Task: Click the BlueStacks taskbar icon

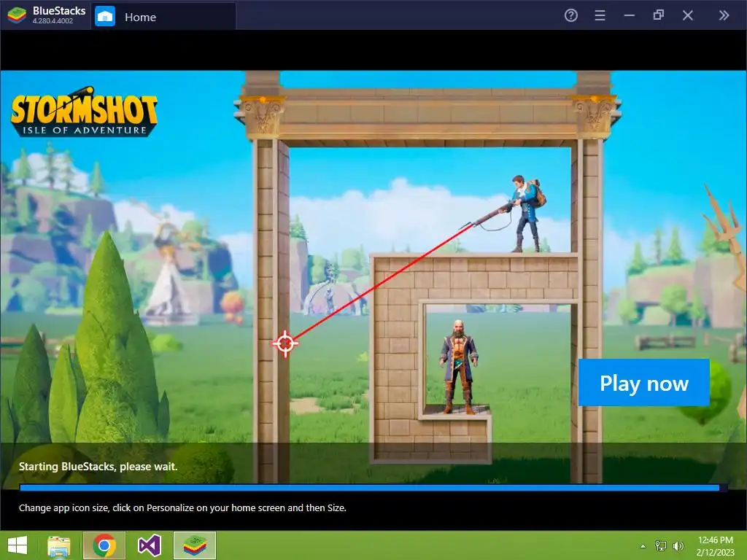Action: click(194, 545)
